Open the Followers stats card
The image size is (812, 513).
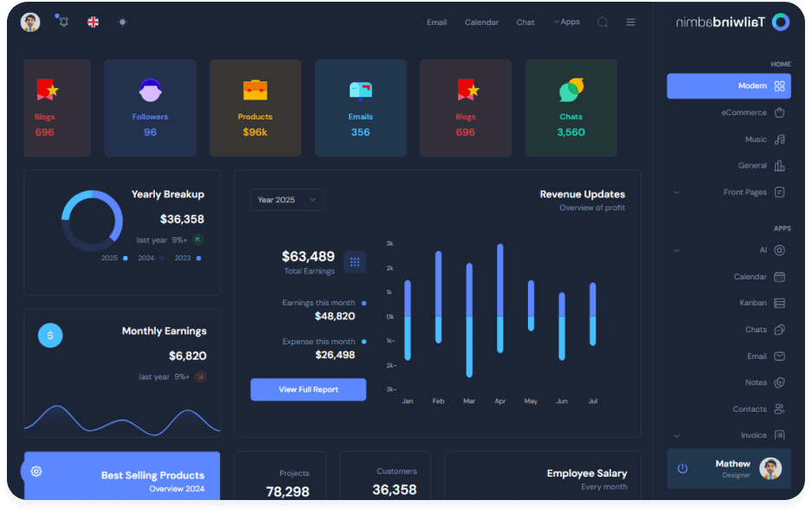(150, 108)
